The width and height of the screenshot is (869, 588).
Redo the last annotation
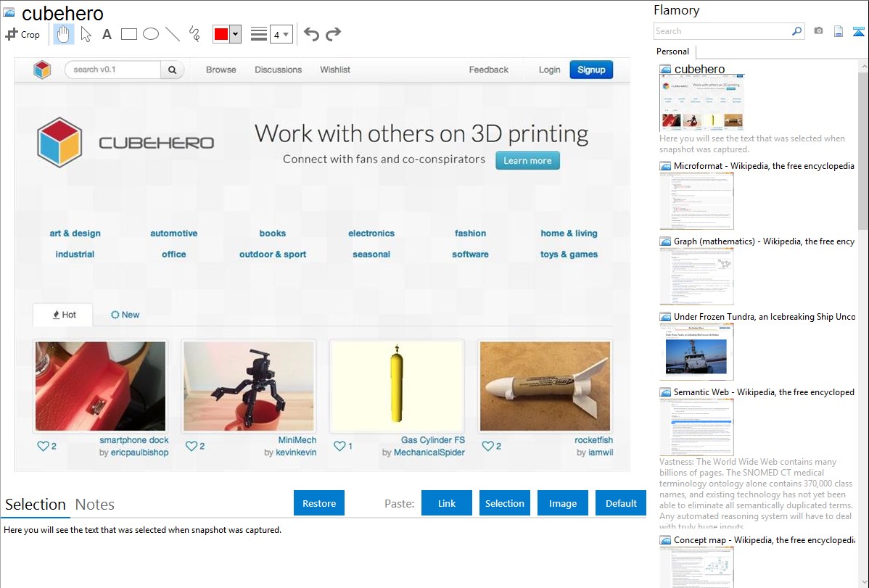(333, 34)
